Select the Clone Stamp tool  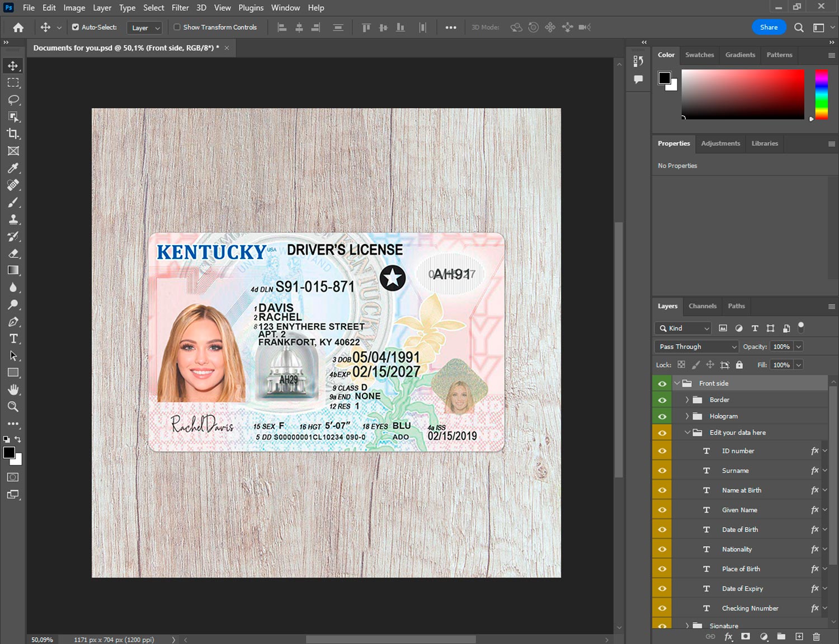[13, 219]
